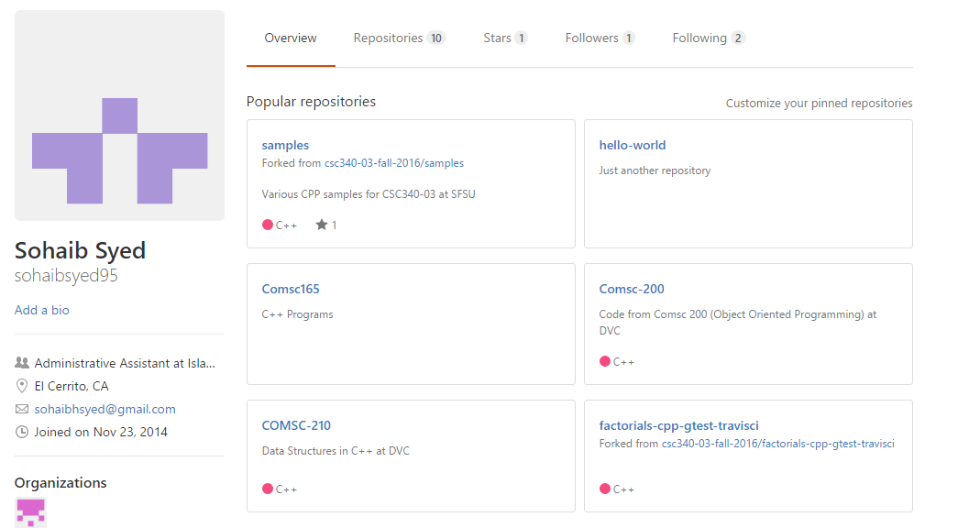Viewport: 980px width, 528px height.
Task: Click the profile avatar identicon image
Action: [119, 115]
